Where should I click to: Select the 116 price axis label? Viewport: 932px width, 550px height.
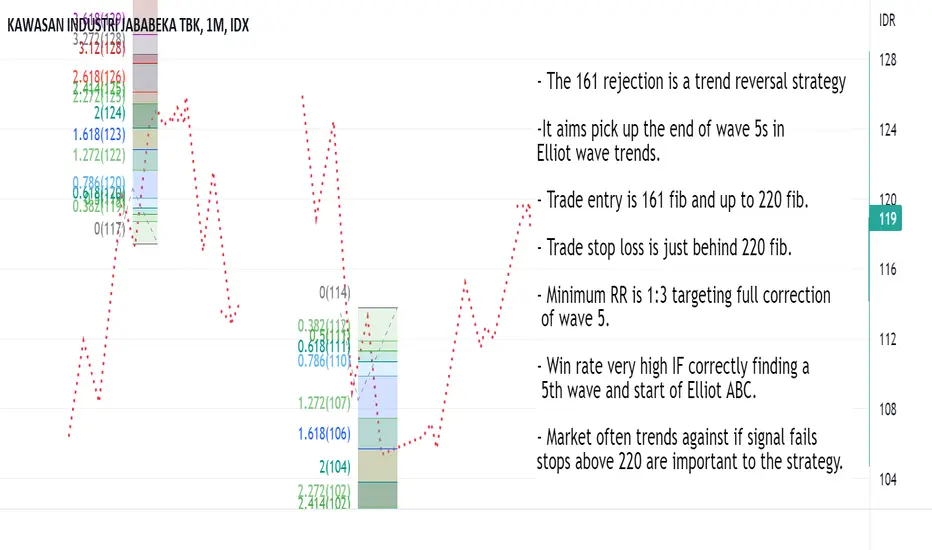pyautogui.click(x=886, y=270)
